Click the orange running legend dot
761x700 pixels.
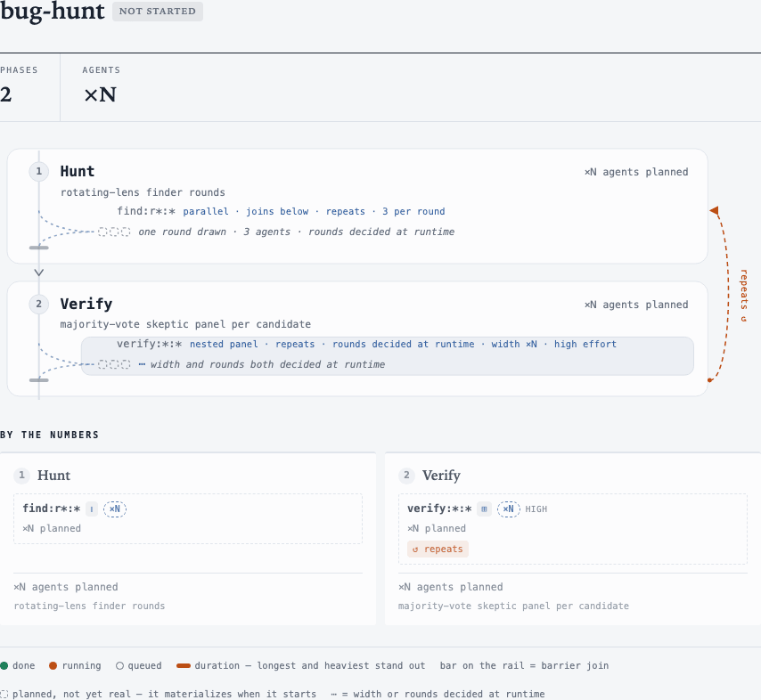point(53,665)
